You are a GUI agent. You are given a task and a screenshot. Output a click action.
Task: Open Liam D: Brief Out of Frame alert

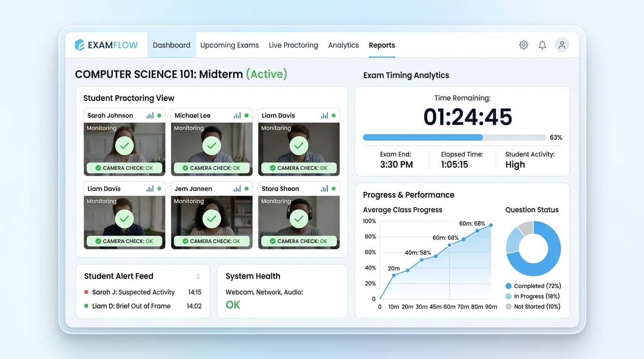click(143, 306)
